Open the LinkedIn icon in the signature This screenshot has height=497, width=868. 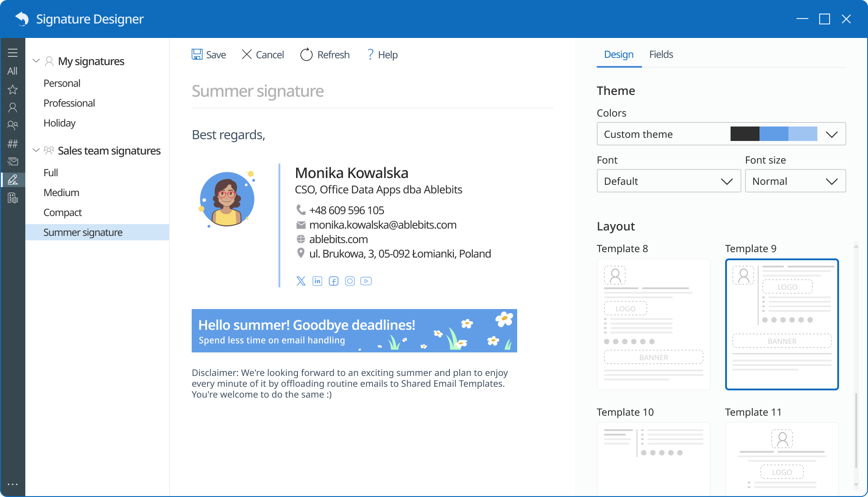tap(317, 281)
